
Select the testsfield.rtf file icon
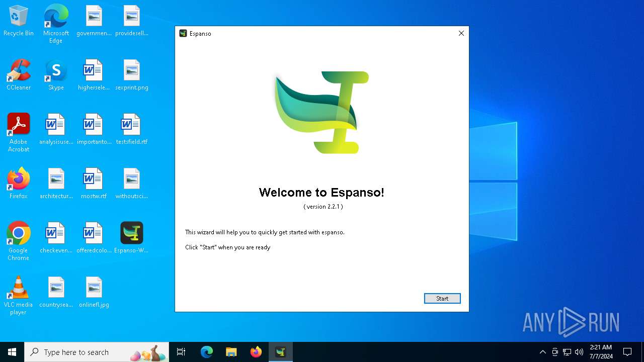click(x=132, y=130)
